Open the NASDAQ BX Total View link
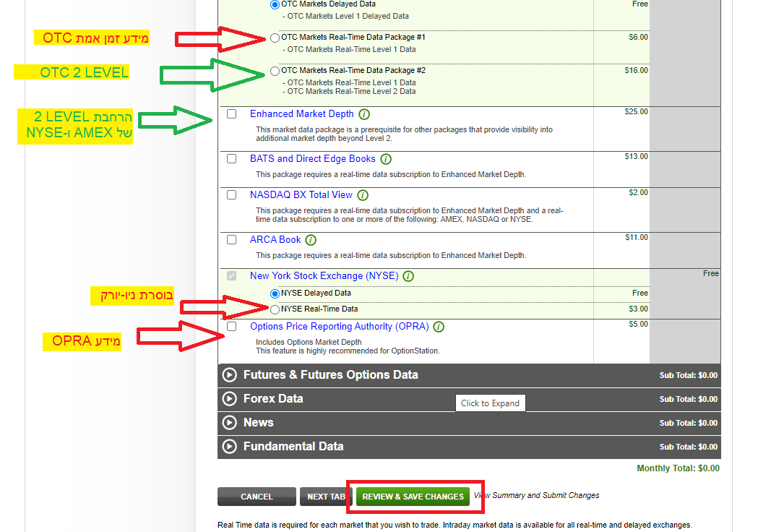Screen dimensions: 771x532 (301, 195)
